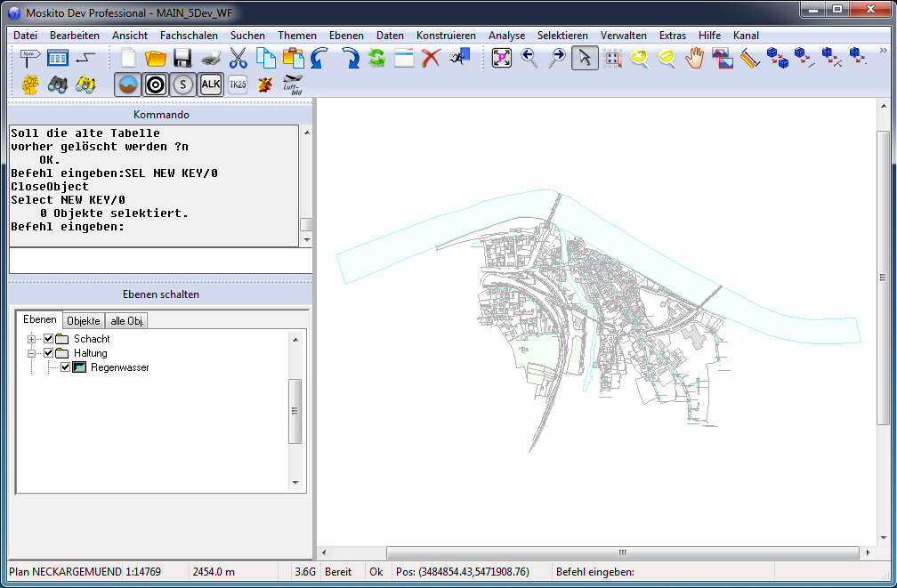The width and height of the screenshot is (897, 588).
Task: Expand the Schacht tree node
Action: click(32, 339)
